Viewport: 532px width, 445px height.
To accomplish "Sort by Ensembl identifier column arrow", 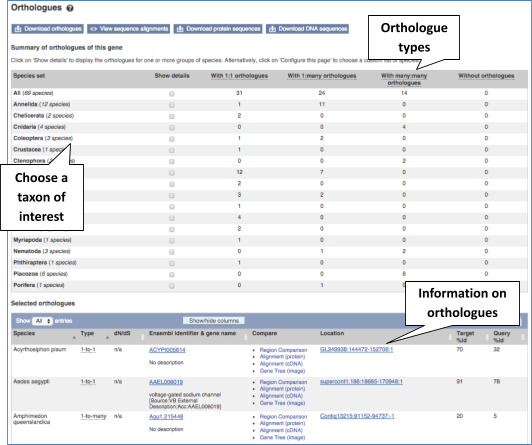I will coord(246,337).
